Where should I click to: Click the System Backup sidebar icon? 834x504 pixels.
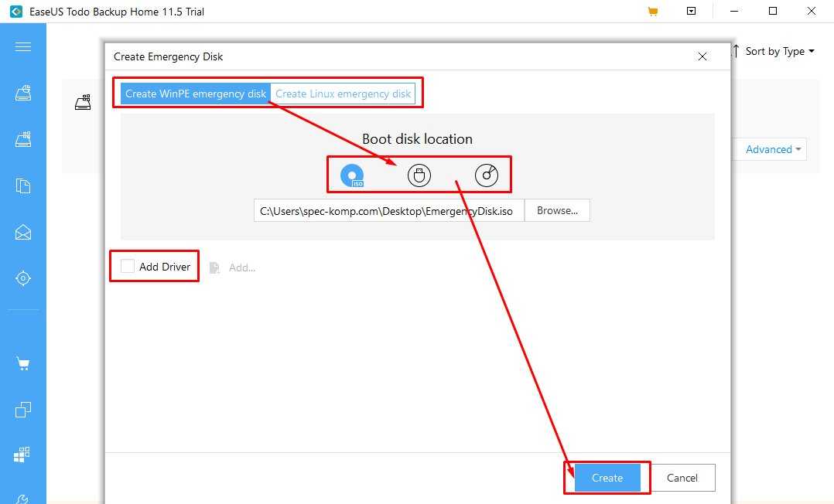(x=23, y=140)
